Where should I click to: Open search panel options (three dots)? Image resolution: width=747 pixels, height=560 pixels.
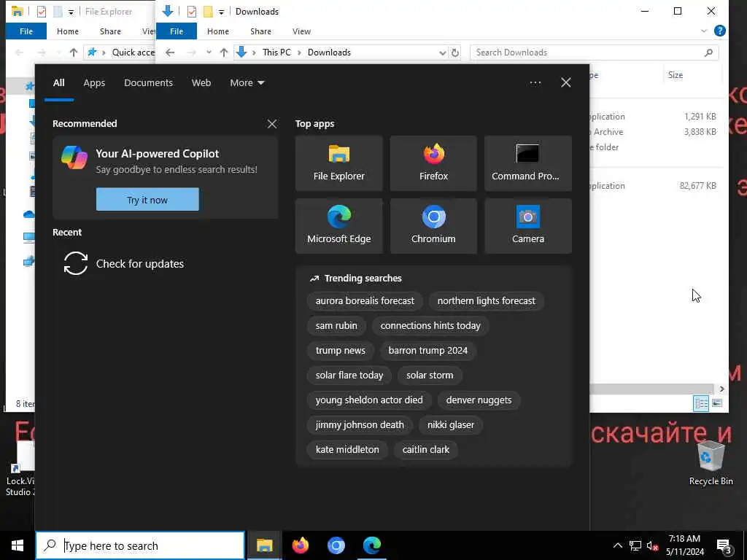coord(535,83)
